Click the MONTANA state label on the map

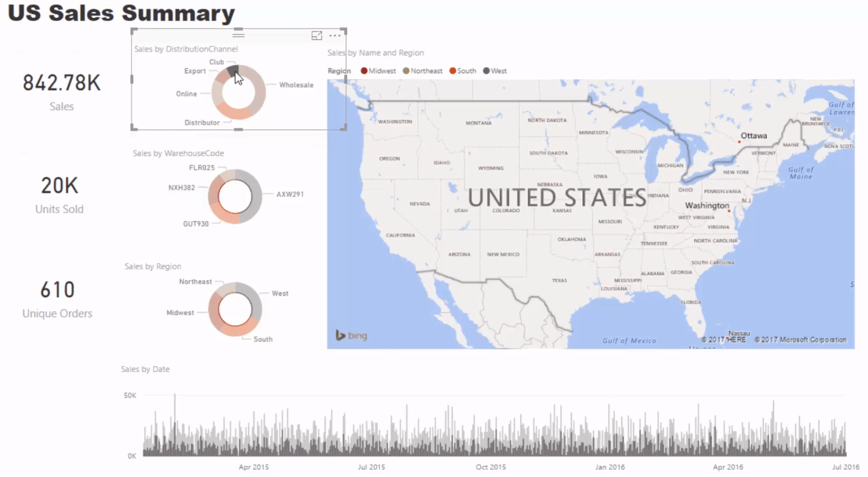click(478, 123)
